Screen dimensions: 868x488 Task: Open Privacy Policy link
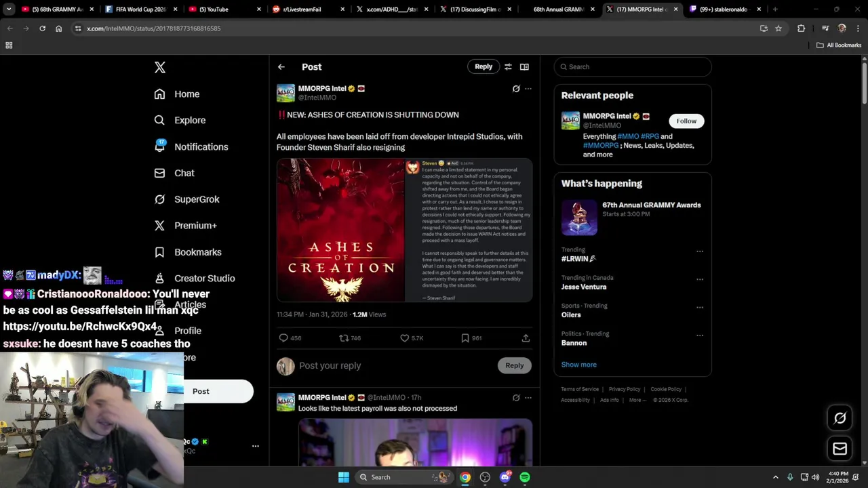click(x=625, y=389)
